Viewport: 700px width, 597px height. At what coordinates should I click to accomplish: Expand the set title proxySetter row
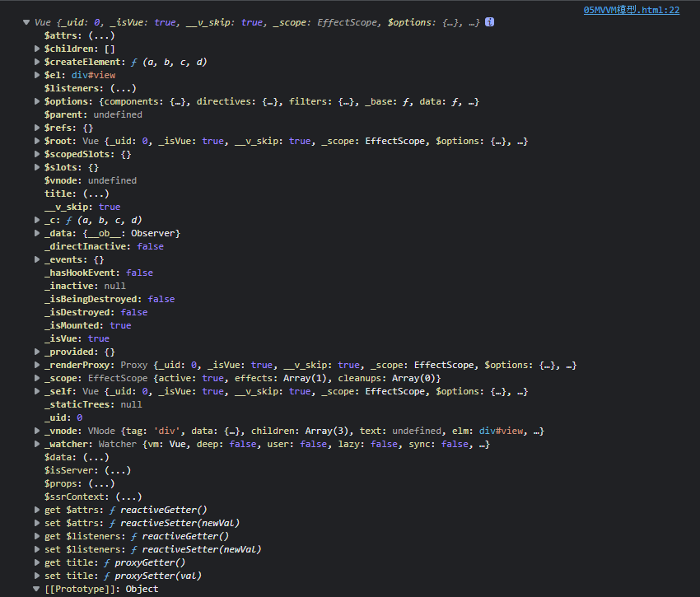click(x=37, y=576)
